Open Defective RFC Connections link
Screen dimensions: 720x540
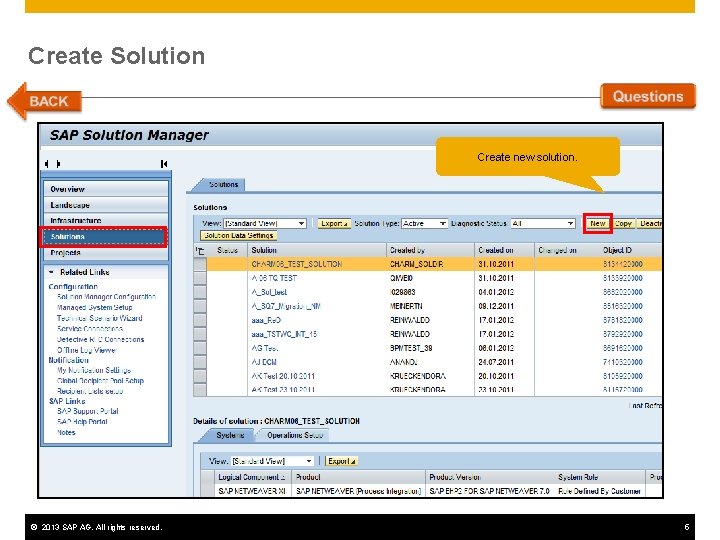pyautogui.click(x=101, y=339)
